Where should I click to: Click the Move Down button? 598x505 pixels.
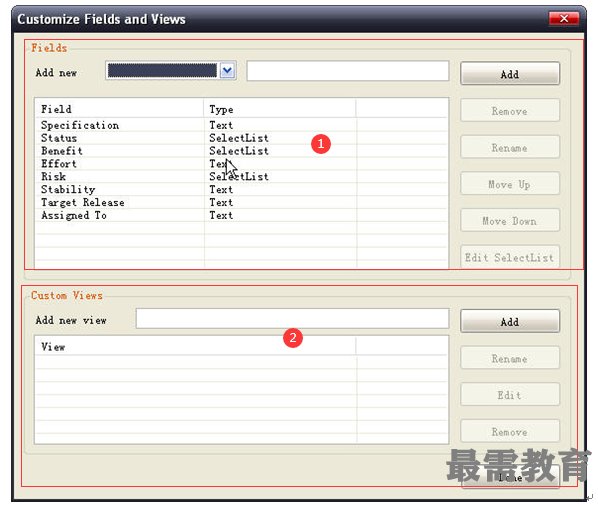tap(510, 221)
